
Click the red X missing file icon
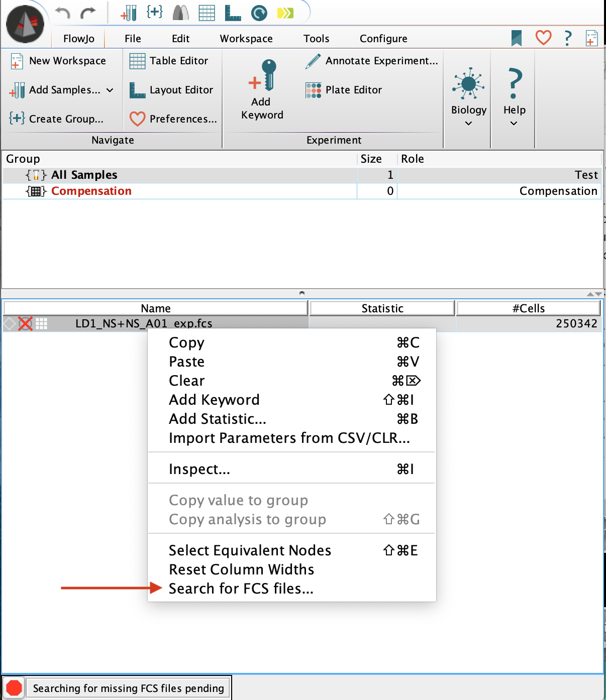coord(25,324)
